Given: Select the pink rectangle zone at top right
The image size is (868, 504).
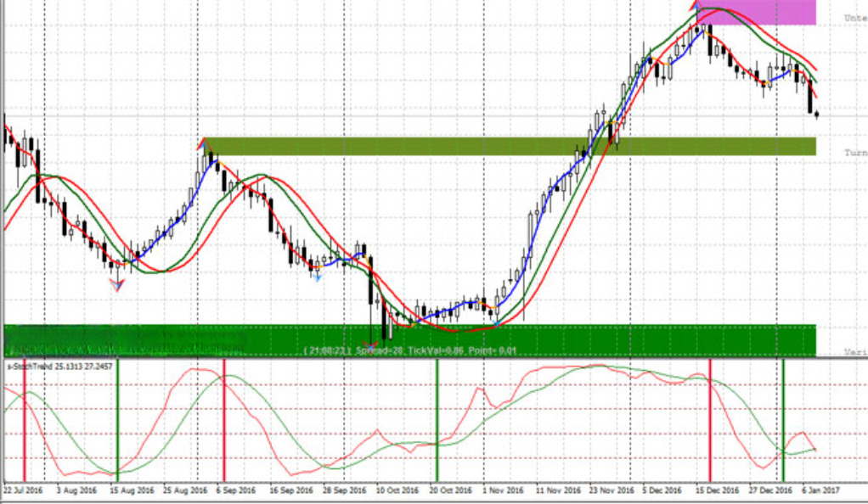Looking at the screenshot, I should 756,12.
